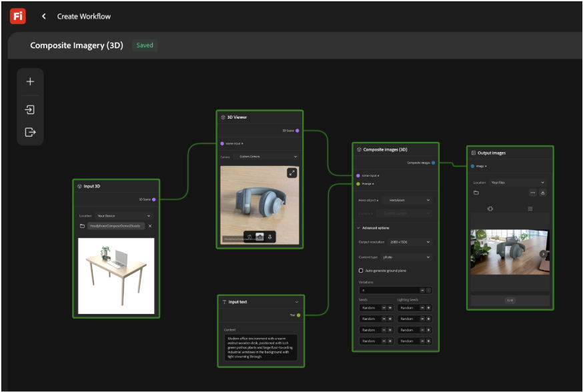The width and height of the screenshot is (583, 392).
Task: Click the T icon in Input text header
Action: coord(224,302)
